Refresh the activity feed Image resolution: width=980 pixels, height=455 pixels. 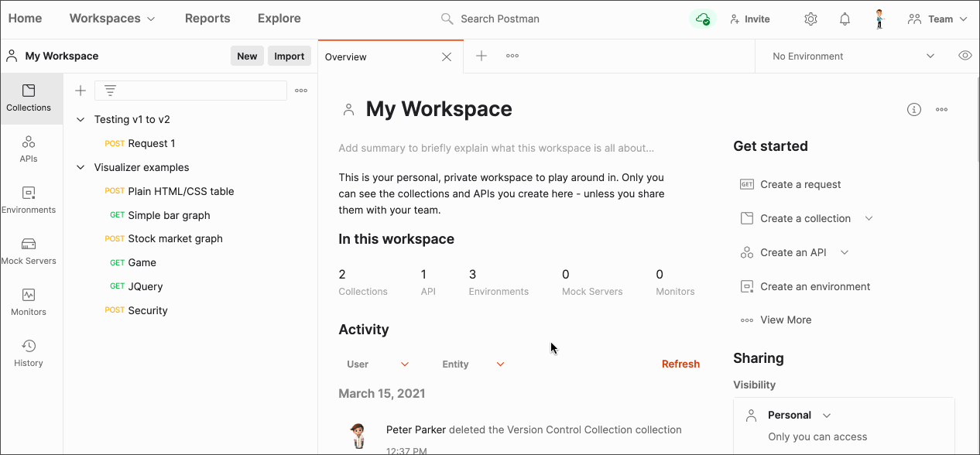tap(680, 364)
